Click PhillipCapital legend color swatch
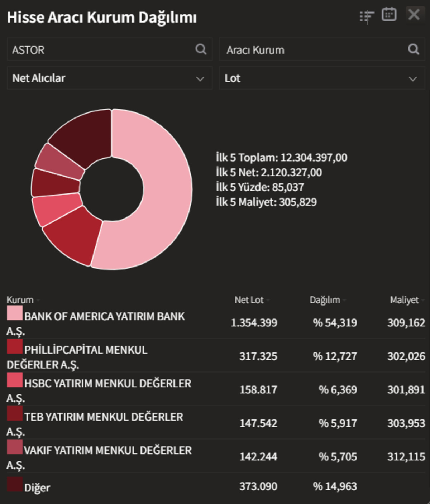This screenshot has width=430, height=504. 14,346
